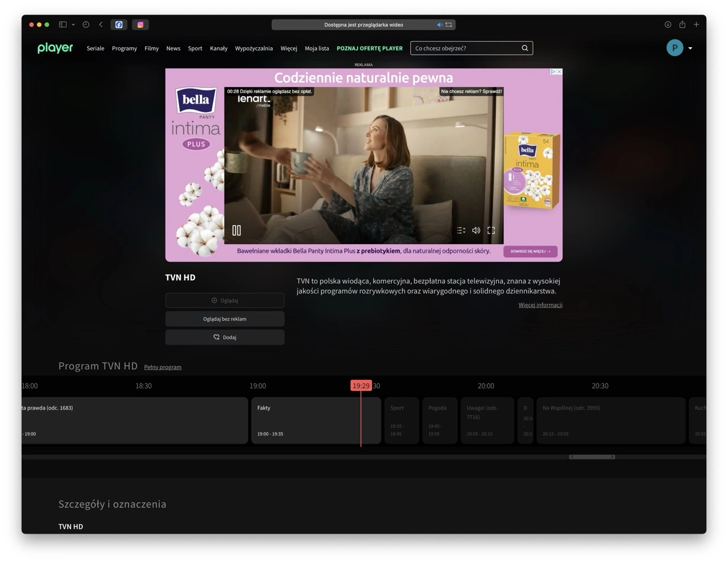Select the Sport 19:35 program block
This screenshot has height=562, width=728.
coord(402,420)
